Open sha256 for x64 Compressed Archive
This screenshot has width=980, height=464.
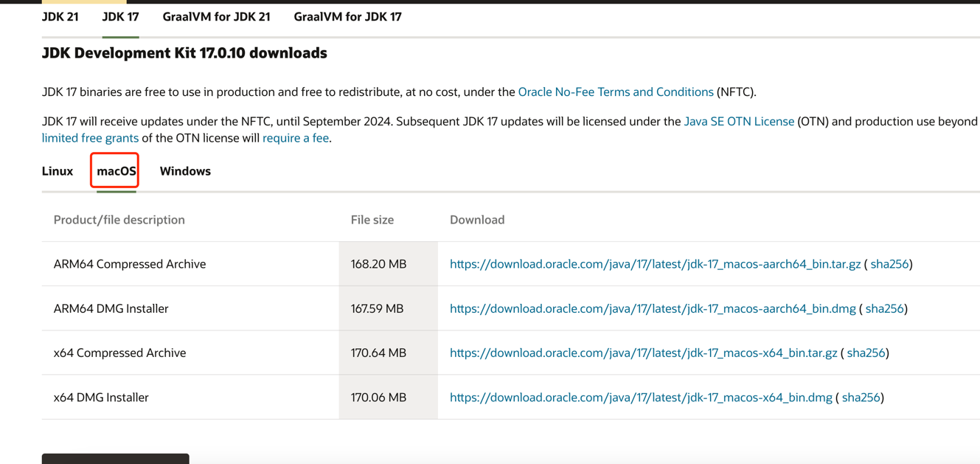pyautogui.click(x=866, y=353)
